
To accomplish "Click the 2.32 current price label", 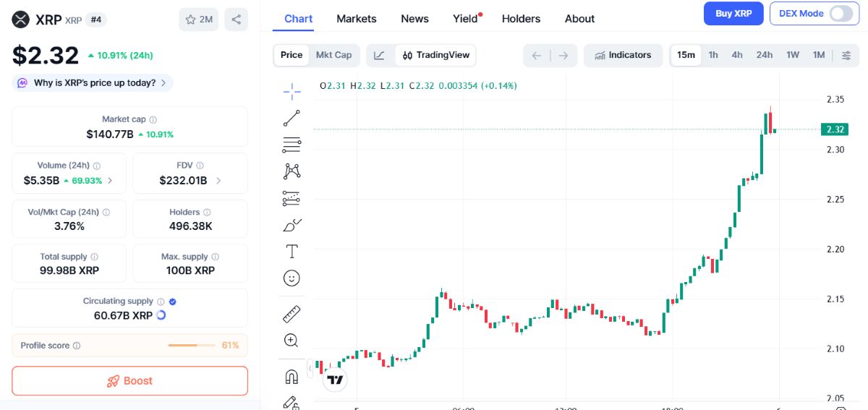I will [x=834, y=129].
